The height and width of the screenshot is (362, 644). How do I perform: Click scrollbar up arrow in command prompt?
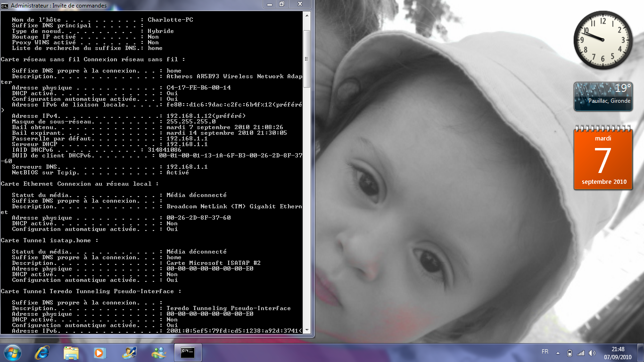pos(306,15)
